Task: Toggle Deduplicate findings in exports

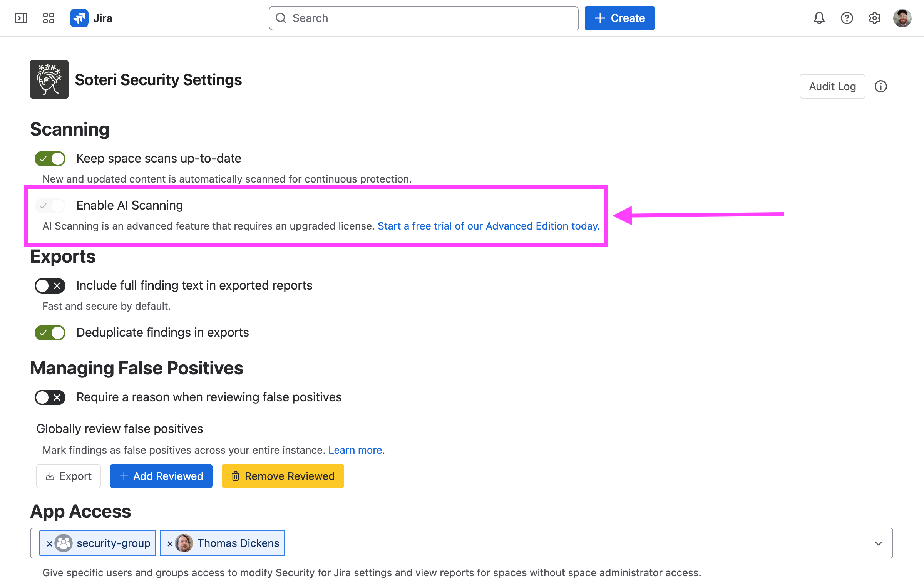Action: point(50,333)
